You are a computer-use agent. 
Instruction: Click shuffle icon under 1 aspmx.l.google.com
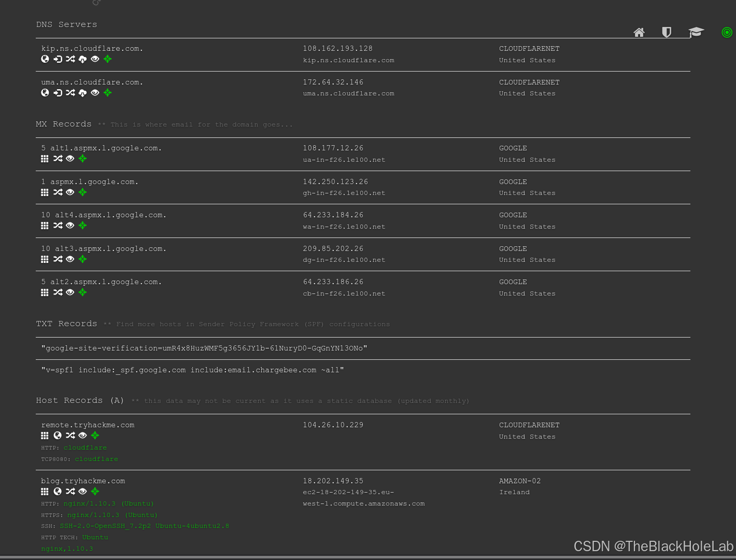(x=58, y=192)
